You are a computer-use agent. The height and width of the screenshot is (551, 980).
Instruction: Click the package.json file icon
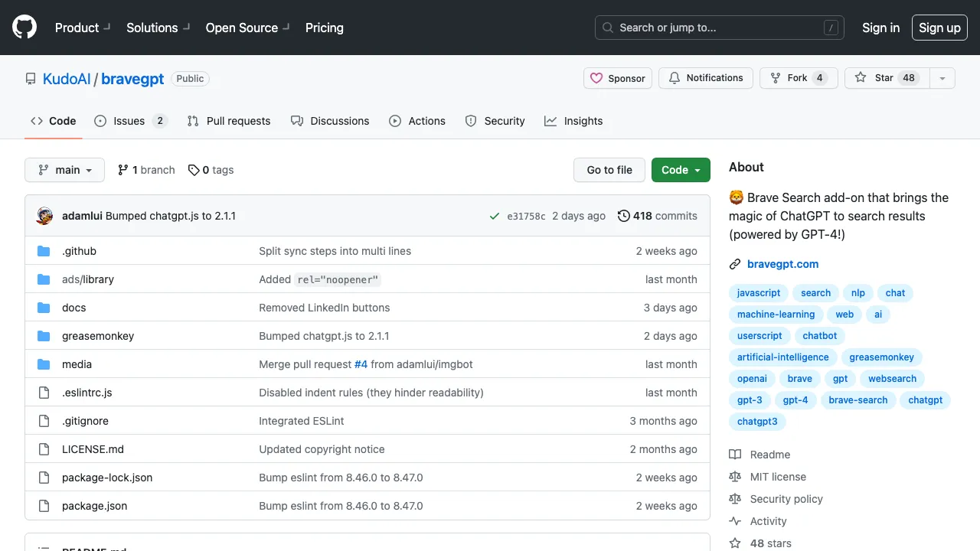[44, 506]
